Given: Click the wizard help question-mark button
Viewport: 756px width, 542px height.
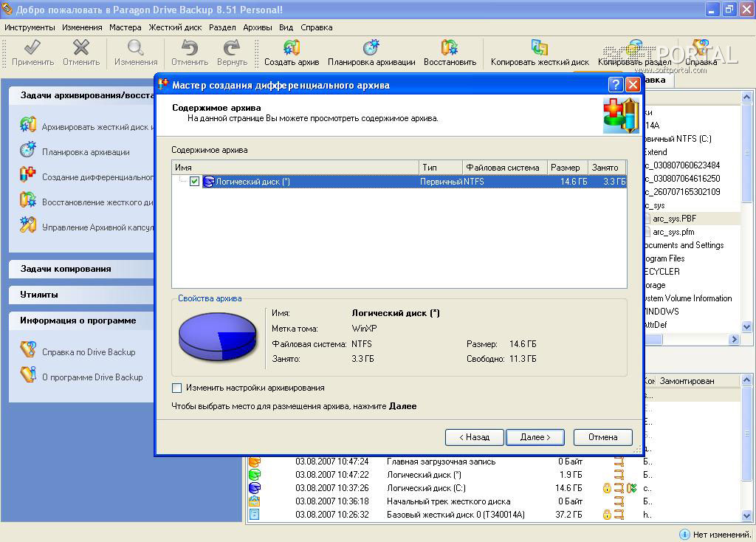Looking at the screenshot, I should [x=616, y=85].
